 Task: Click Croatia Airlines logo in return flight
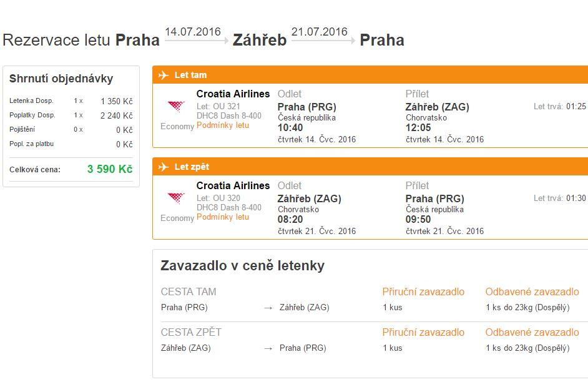point(177,198)
